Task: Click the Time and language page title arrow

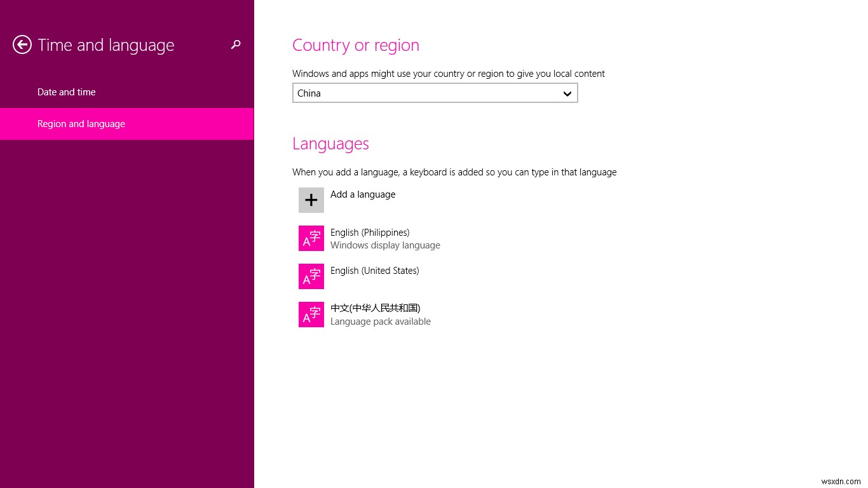Action: tap(22, 44)
